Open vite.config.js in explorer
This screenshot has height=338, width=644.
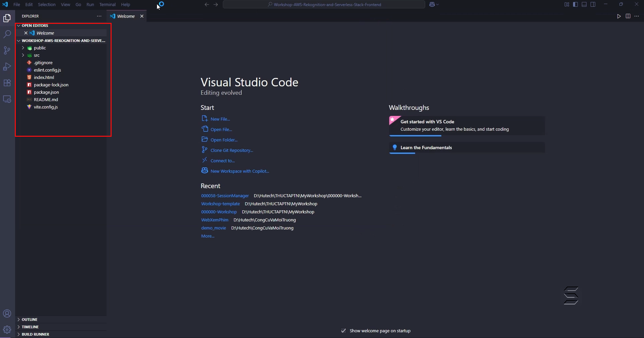tap(61, 107)
